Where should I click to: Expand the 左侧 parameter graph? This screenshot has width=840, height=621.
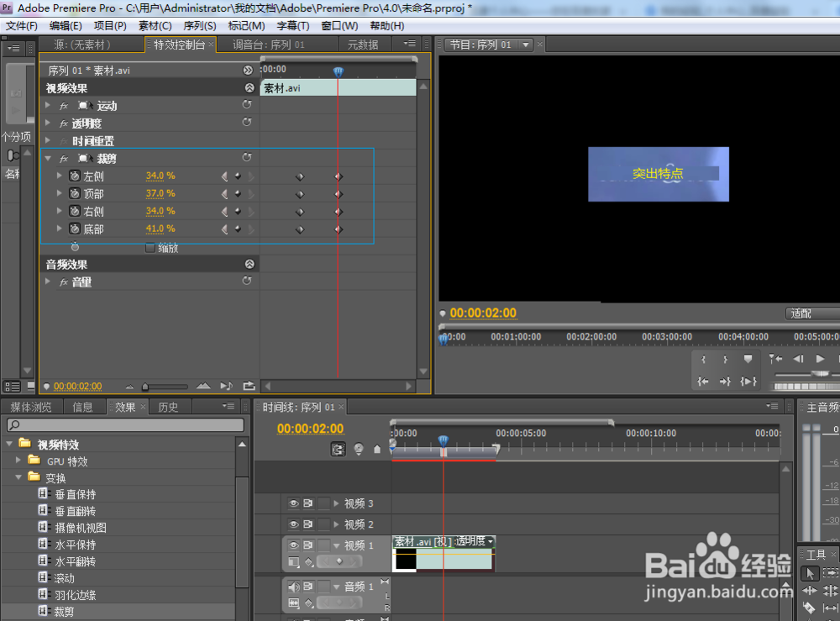(60, 176)
